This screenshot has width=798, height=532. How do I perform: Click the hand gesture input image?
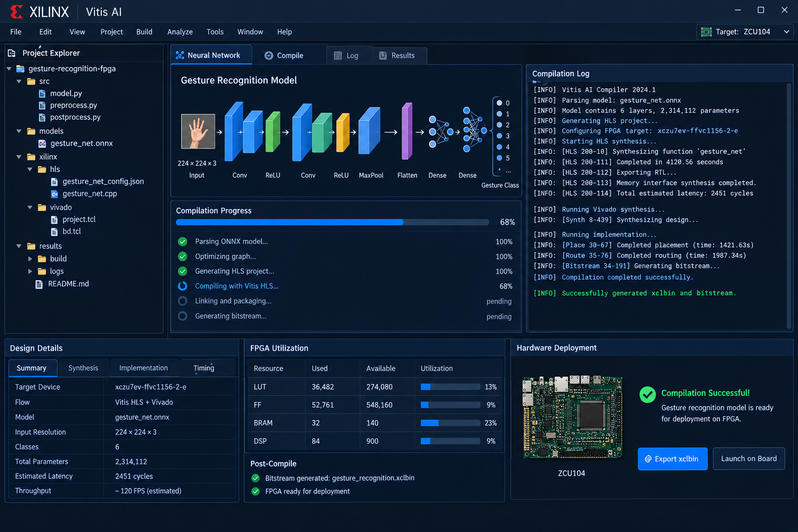198,131
